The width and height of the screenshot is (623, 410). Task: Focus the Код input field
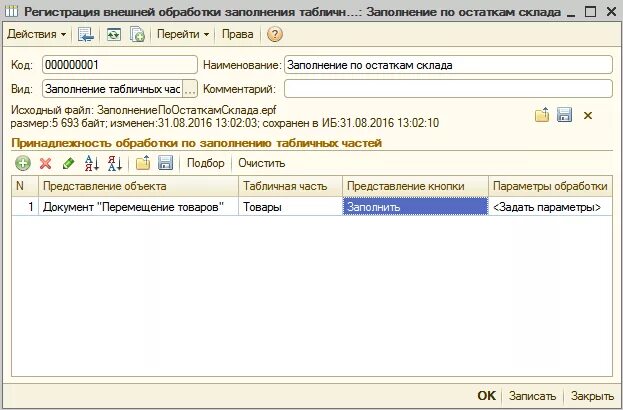click(x=120, y=65)
